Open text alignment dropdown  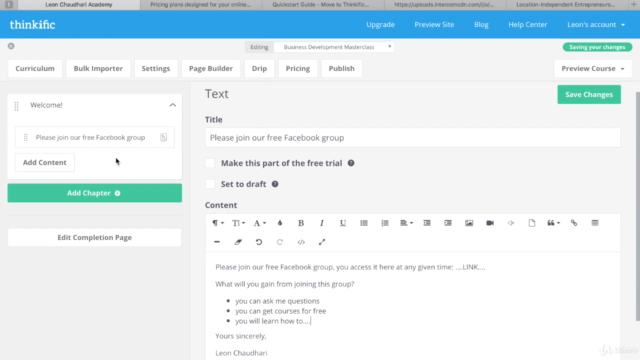coord(406,223)
